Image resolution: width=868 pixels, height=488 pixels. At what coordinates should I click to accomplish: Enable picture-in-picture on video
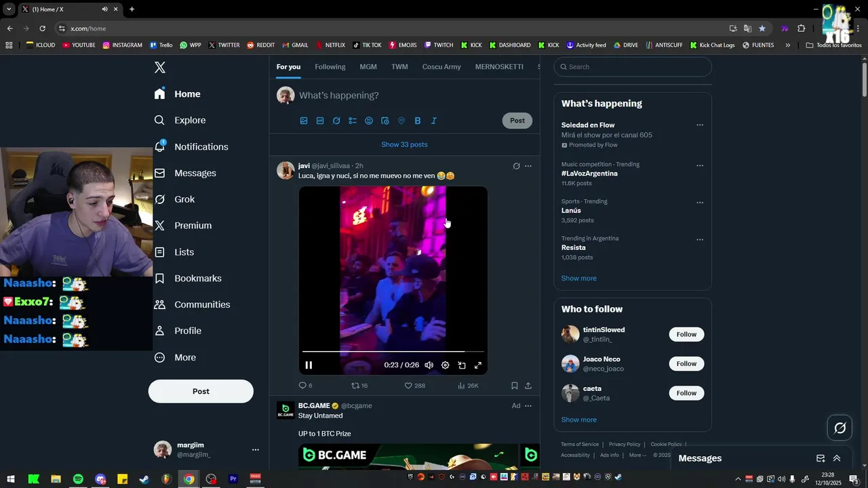tap(462, 365)
